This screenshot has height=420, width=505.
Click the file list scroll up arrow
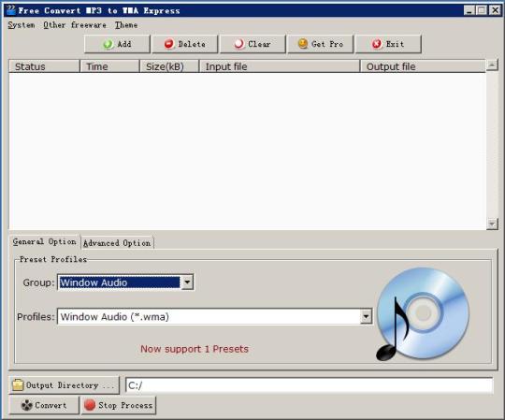pyautogui.click(x=492, y=65)
